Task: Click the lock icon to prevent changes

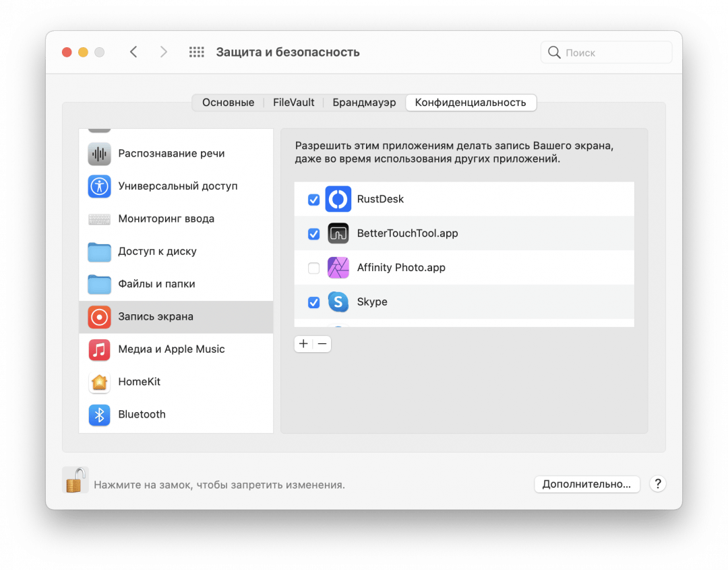Action: click(x=75, y=480)
